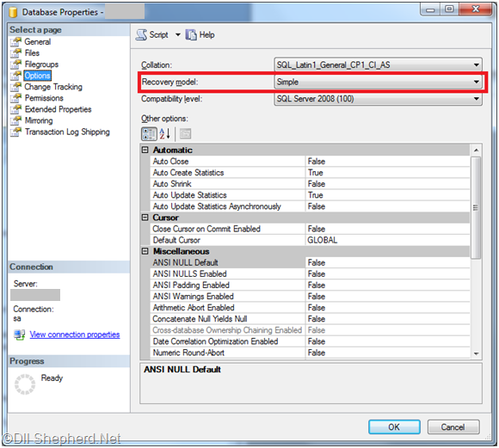Open the Script dropdown arrow
Viewport: 499px width, 448px height.
177,34
